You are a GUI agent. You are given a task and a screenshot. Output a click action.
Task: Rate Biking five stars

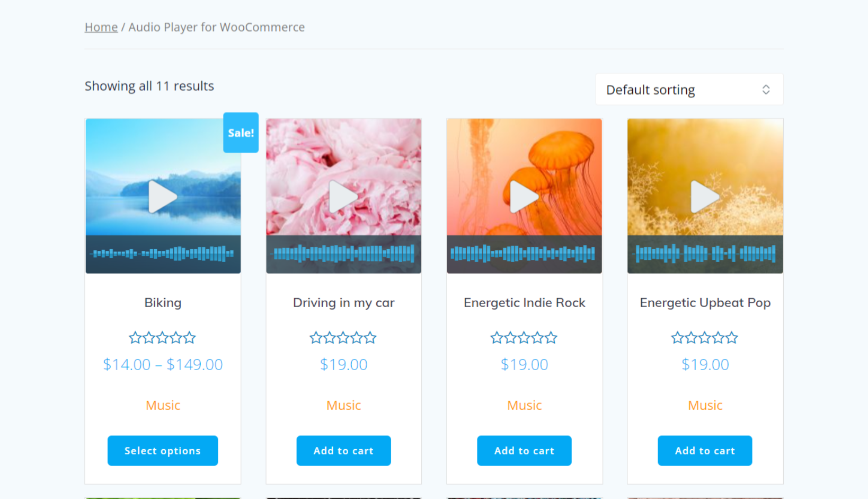[x=189, y=337]
